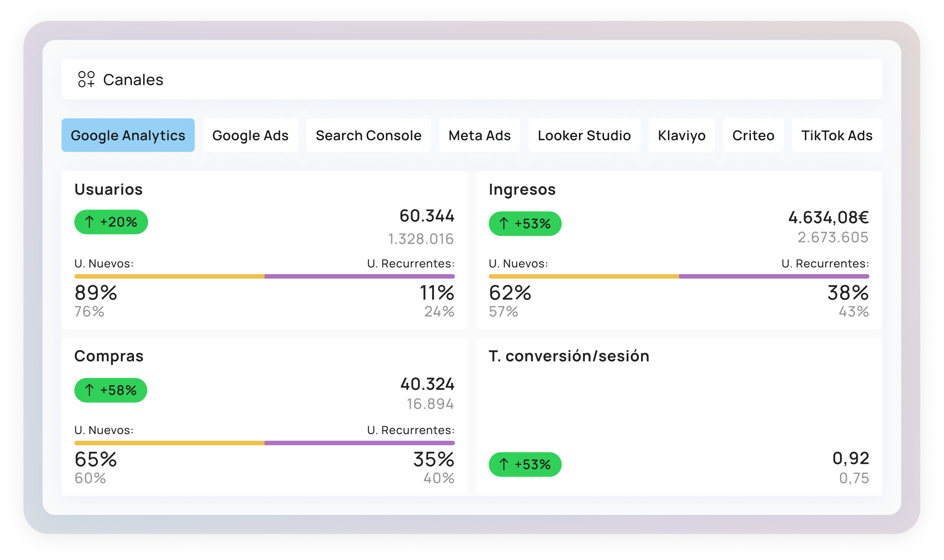Click the Canales grid icon
Screen dimensions: 944x560
[86, 79]
